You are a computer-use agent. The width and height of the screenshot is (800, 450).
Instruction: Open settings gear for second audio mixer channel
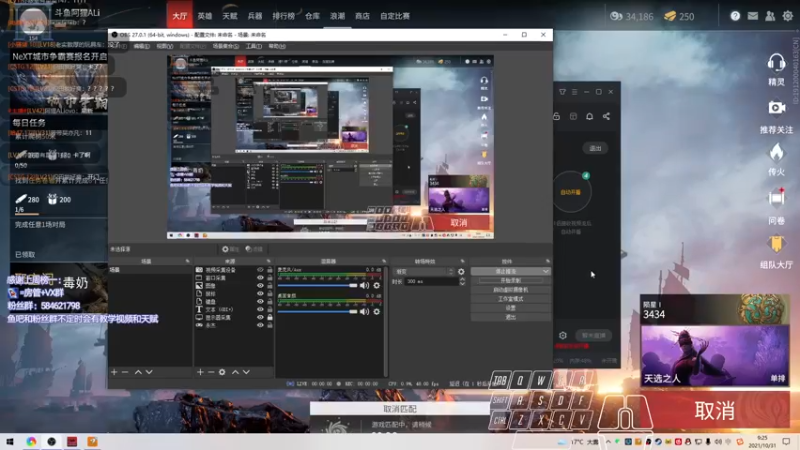point(377,312)
